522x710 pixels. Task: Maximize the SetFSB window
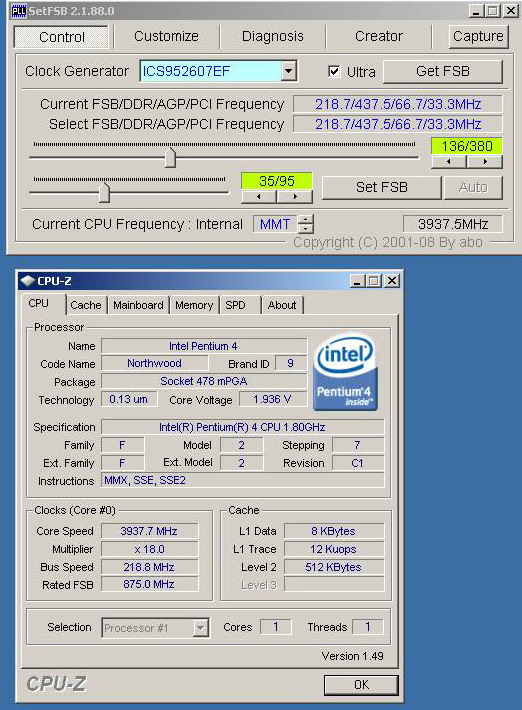(493, 10)
